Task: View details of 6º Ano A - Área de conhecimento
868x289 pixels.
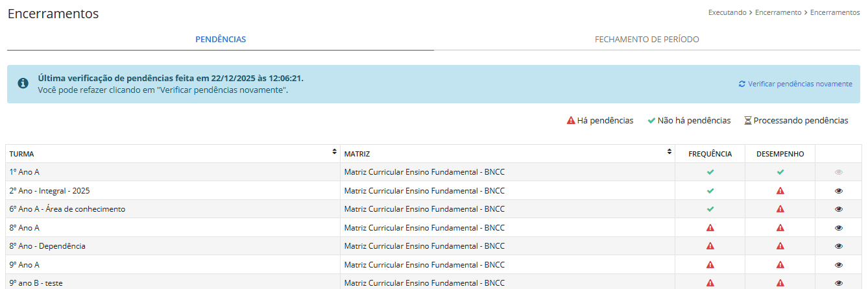Action: tap(838, 209)
